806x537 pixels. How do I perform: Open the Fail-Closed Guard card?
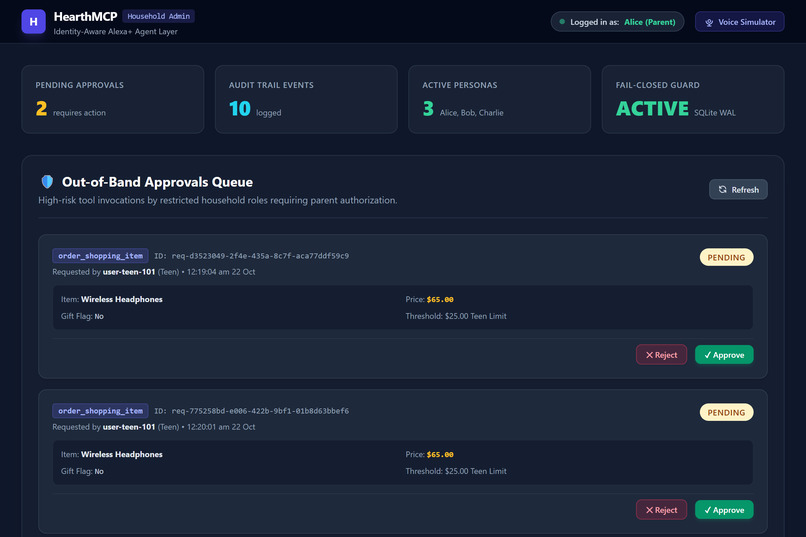click(x=693, y=99)
